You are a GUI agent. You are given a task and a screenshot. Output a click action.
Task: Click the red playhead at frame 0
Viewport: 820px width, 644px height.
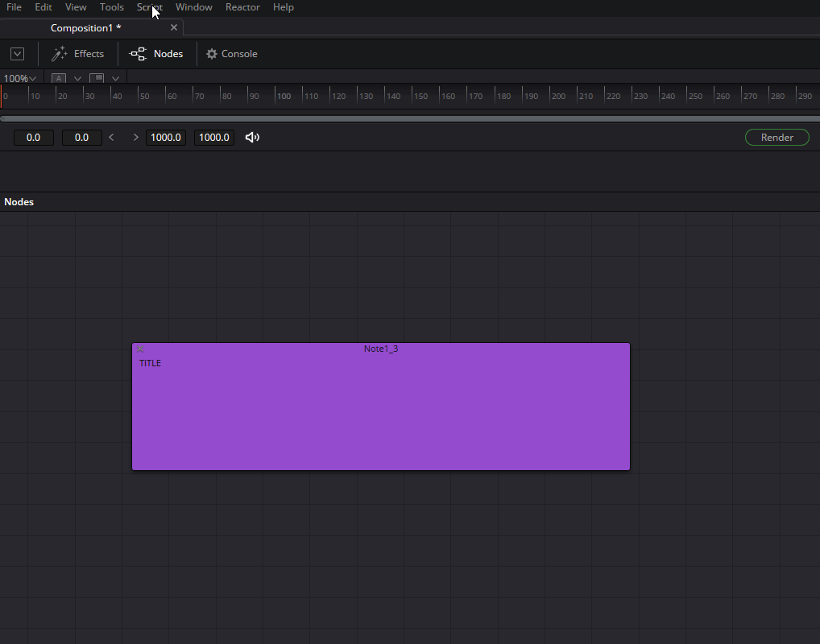[x=2, y=97]
